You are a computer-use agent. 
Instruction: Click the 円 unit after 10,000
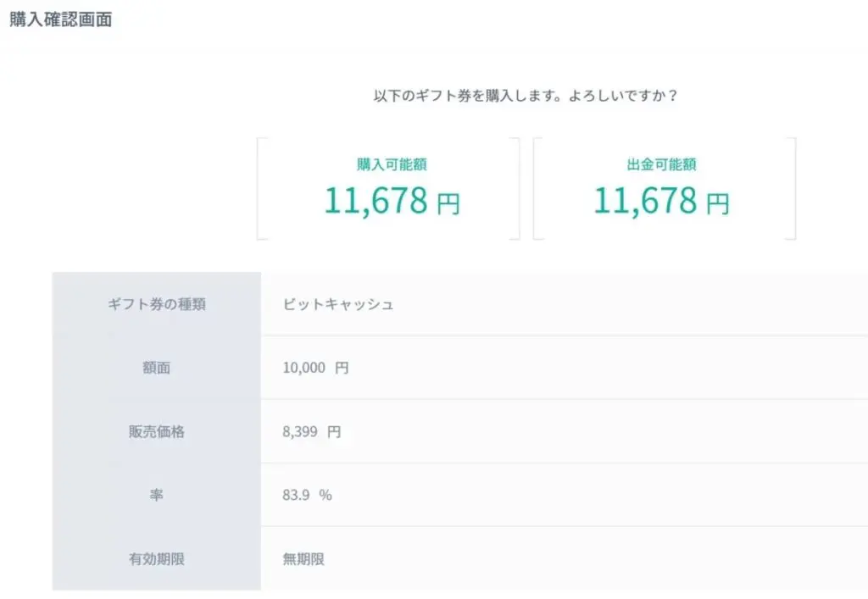(x=341, y=368)
